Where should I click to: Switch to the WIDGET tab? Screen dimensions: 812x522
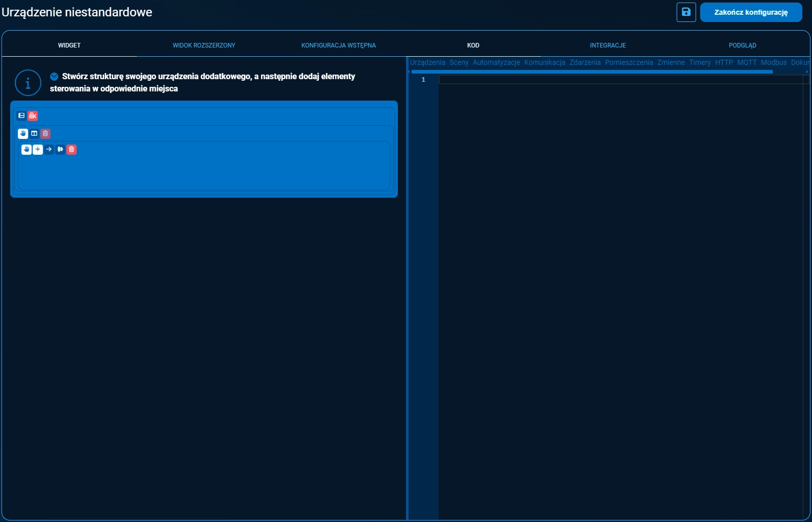pos(69,45)
